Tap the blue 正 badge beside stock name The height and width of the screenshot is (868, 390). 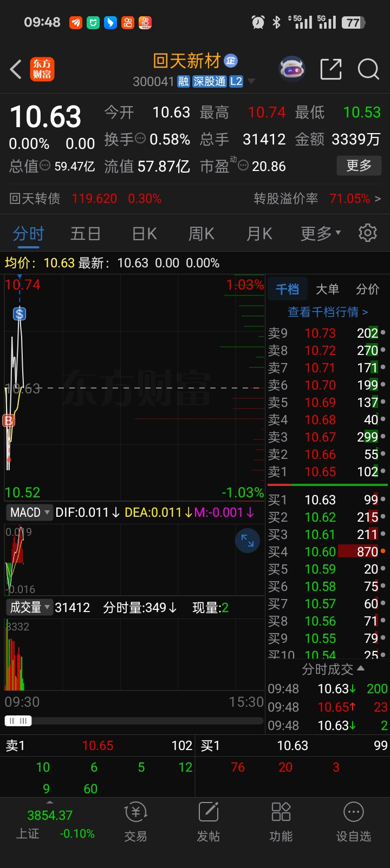click(x=231, y=61)
